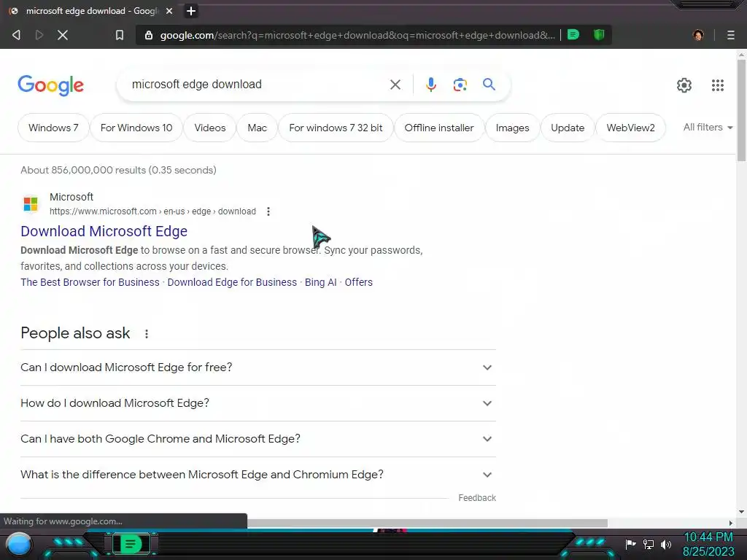Open Download Edge for Business link
747x560 pixels.
[x=232, y=282]
